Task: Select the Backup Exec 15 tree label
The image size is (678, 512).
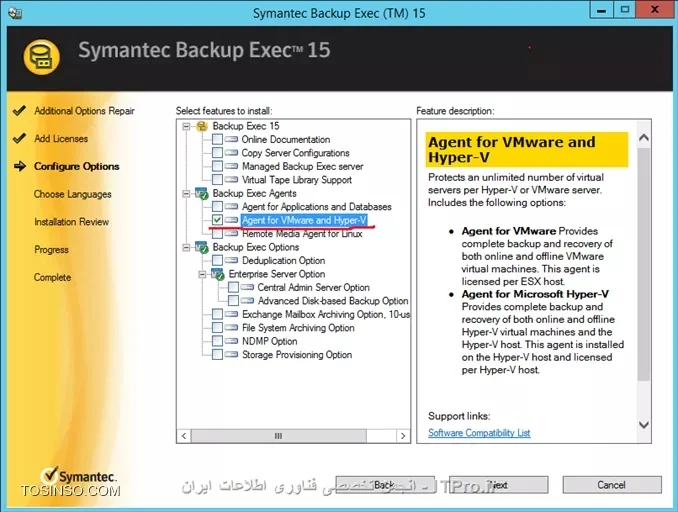Action: tap(246, 126)
